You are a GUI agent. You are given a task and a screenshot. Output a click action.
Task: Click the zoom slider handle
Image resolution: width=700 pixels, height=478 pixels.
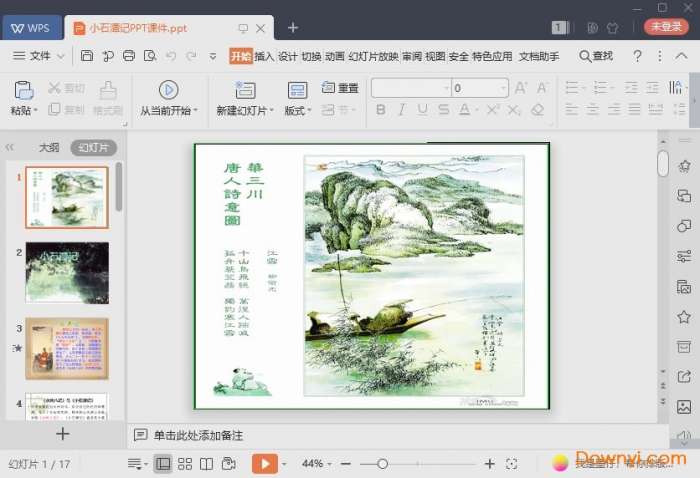[382, 464]
